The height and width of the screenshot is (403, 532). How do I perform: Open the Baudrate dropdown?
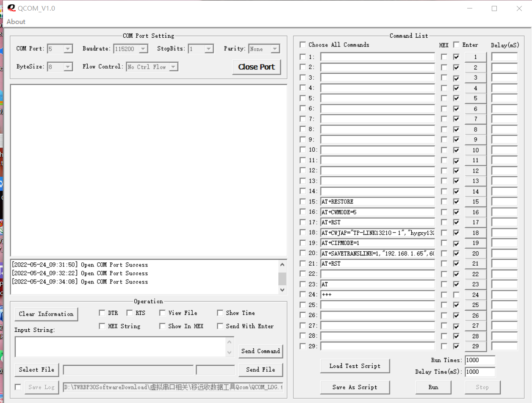coord(143,49)
